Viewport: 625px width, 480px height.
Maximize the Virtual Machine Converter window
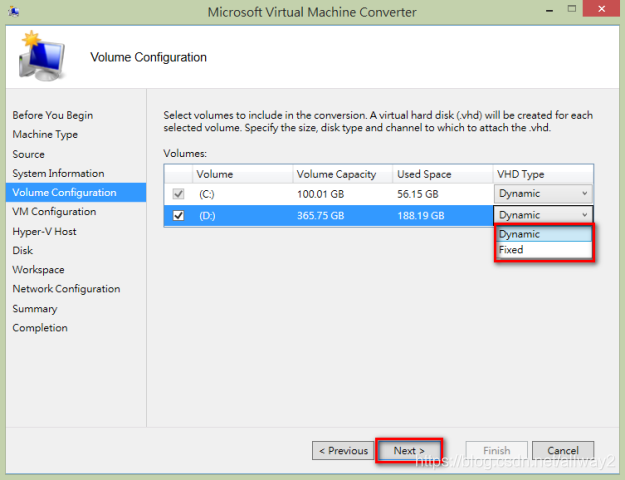coord(572,9)
